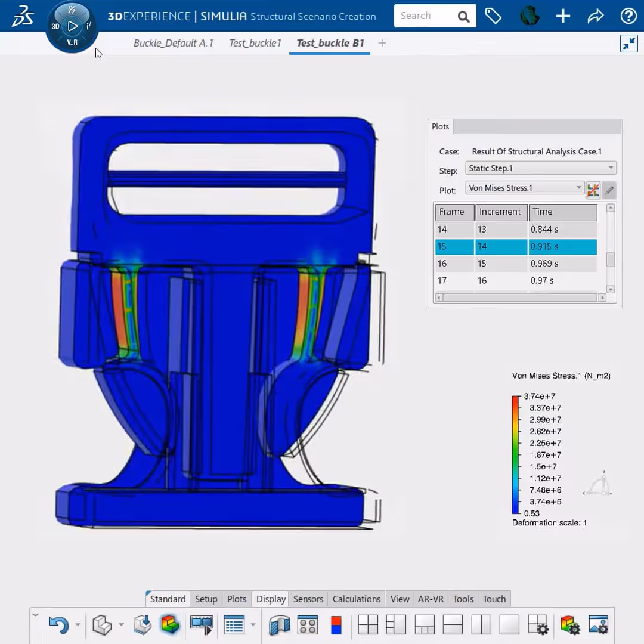644x644 pixels.
Task: Open the help question mark icon
Action: pyautogui.click(x=628, y=16)
